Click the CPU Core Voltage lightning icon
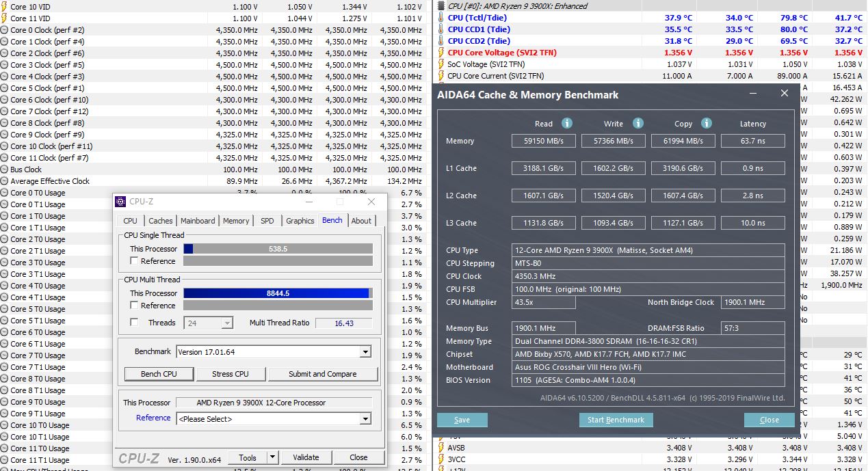This screenshot has width=868, height=471. tap(441, 53)
